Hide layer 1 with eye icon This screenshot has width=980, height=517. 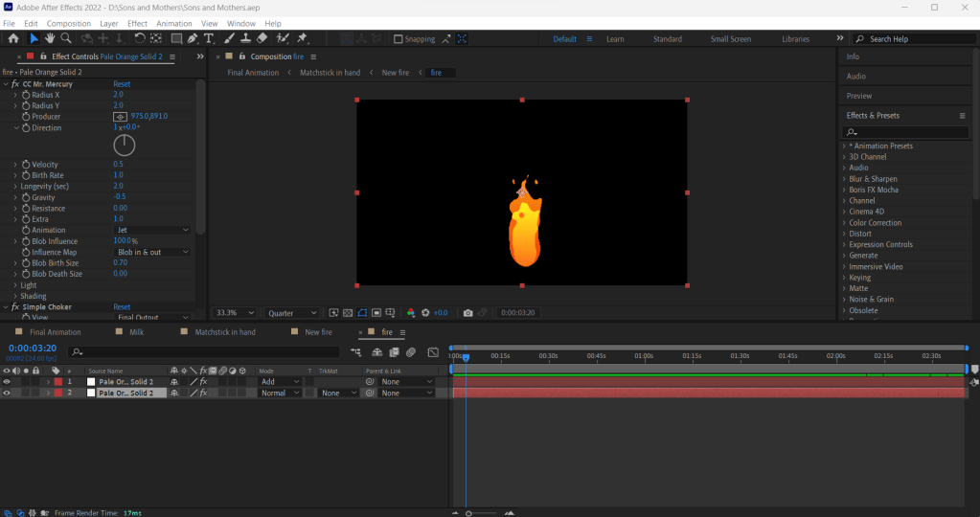7,382
